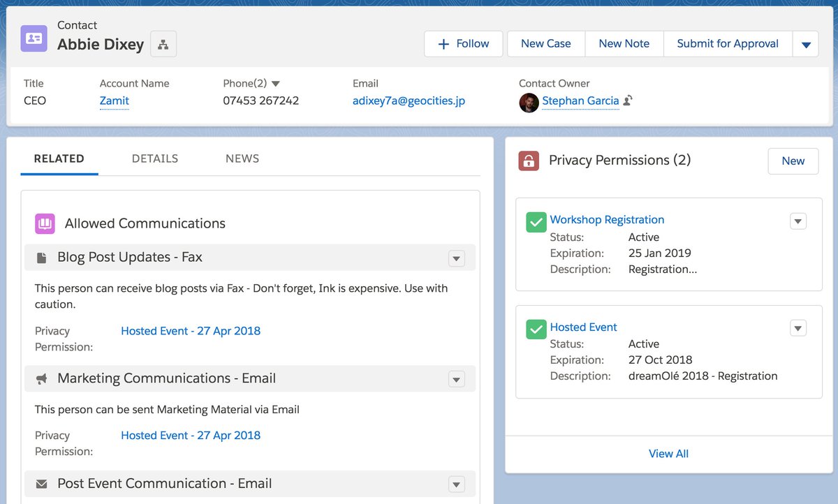The image size is (838, 504).
Task: Click the envelope icon beside Post Event Communication
Action: [41, 484]
